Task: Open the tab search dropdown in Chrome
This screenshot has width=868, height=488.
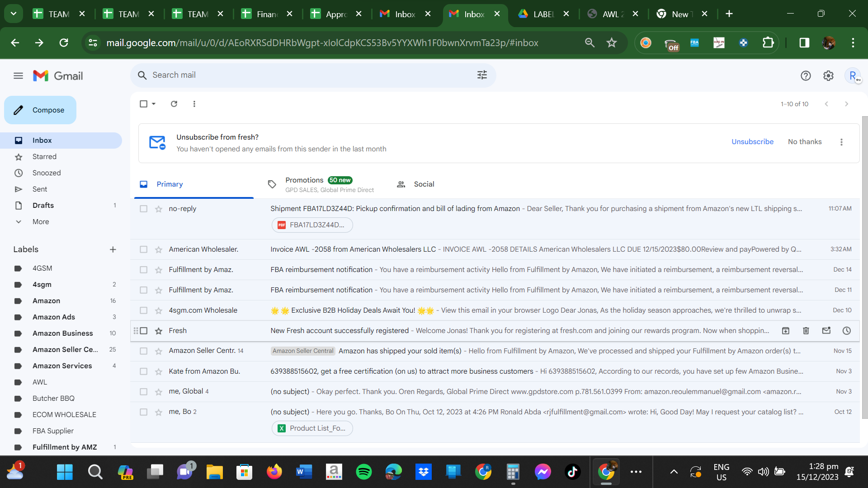Action: [14, 14]
